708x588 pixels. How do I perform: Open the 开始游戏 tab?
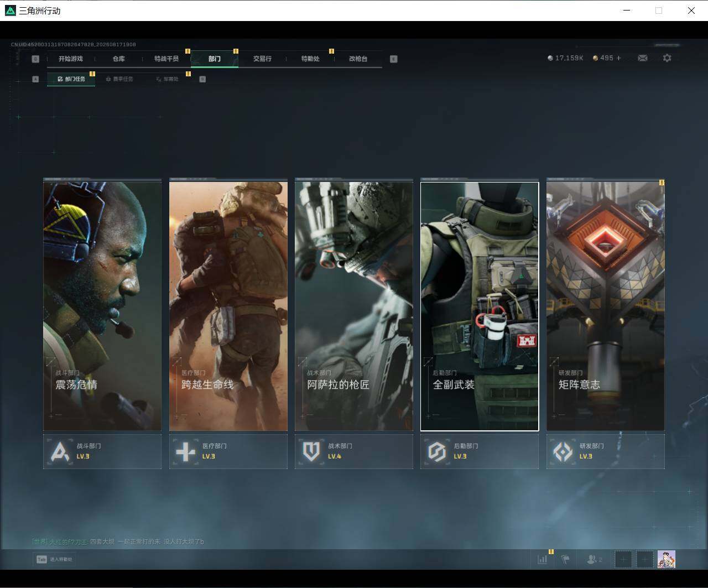coord(71,59)
